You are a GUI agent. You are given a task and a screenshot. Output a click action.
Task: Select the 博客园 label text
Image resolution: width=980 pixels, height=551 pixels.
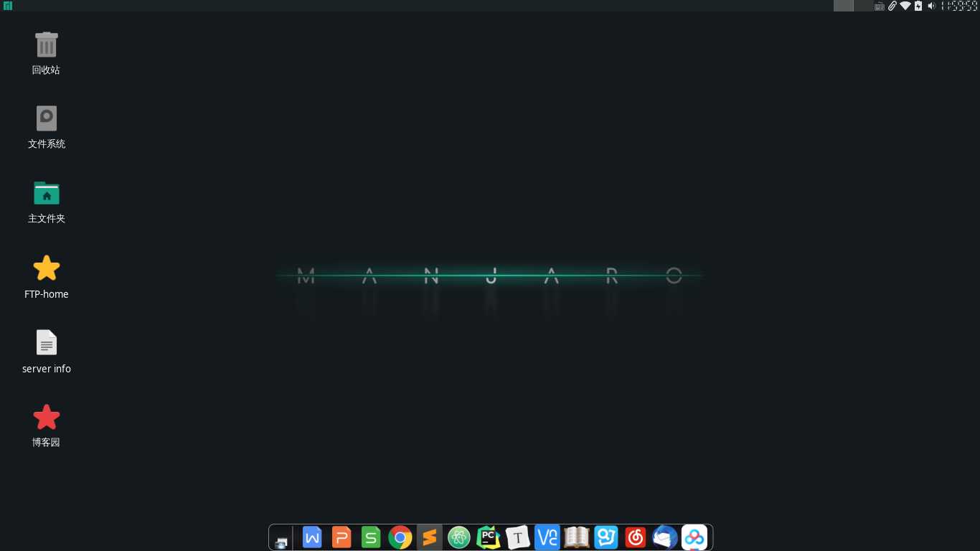tap(46, 443)
